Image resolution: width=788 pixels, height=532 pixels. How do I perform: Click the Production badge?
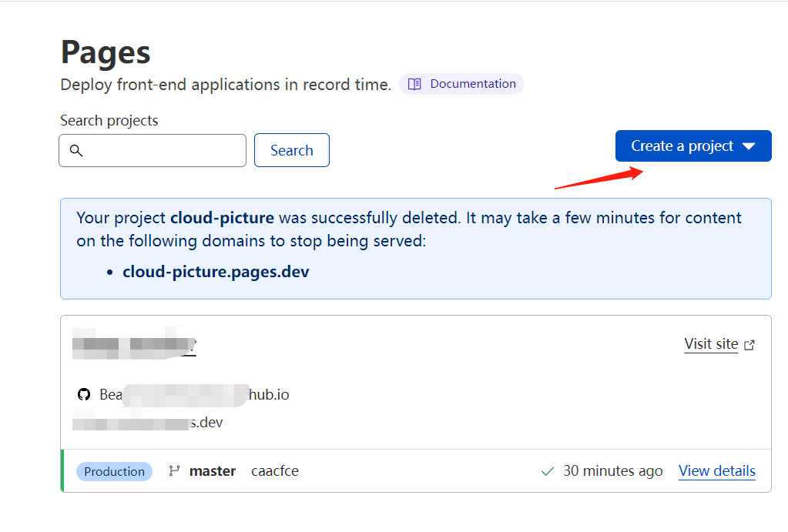[x=114, y=471]
